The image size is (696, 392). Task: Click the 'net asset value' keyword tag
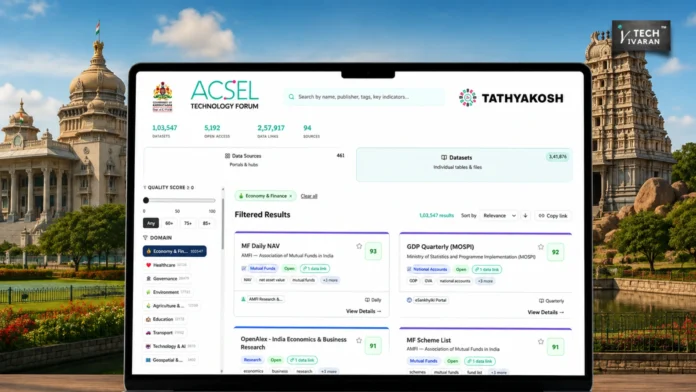[x=272, y=280]
